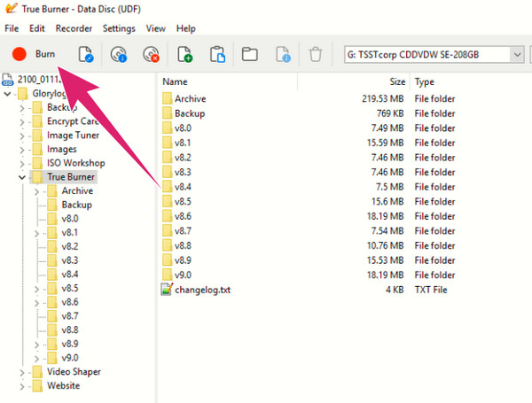Open the disc image load toolbar icon
This screenshot has width=532, height=403.
click(85, 54)
